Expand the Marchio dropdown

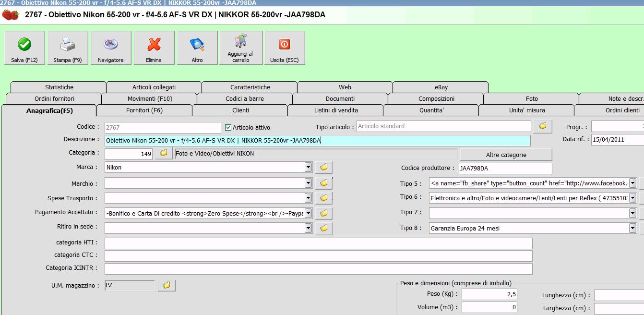click(x=308, y=183)
